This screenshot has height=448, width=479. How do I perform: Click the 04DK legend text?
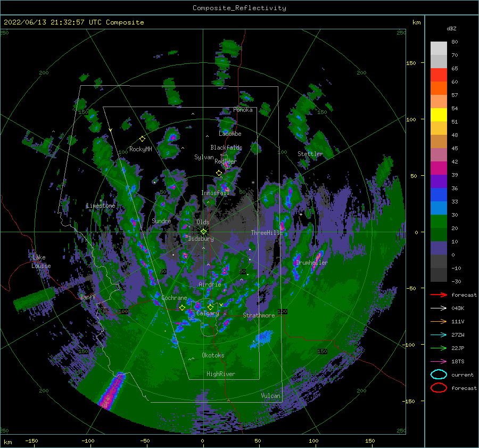click(458, 308)
